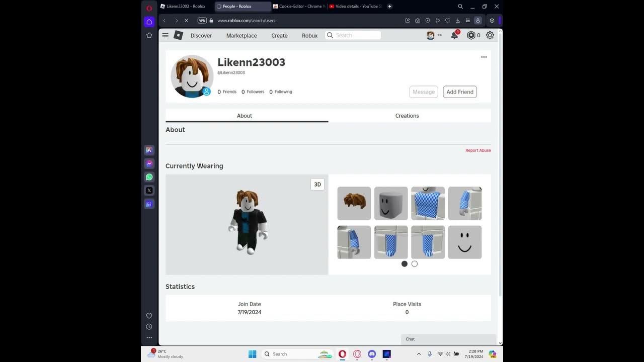Click the Roblox logo home icon
644x362 pixels.
tap(178, 35)
